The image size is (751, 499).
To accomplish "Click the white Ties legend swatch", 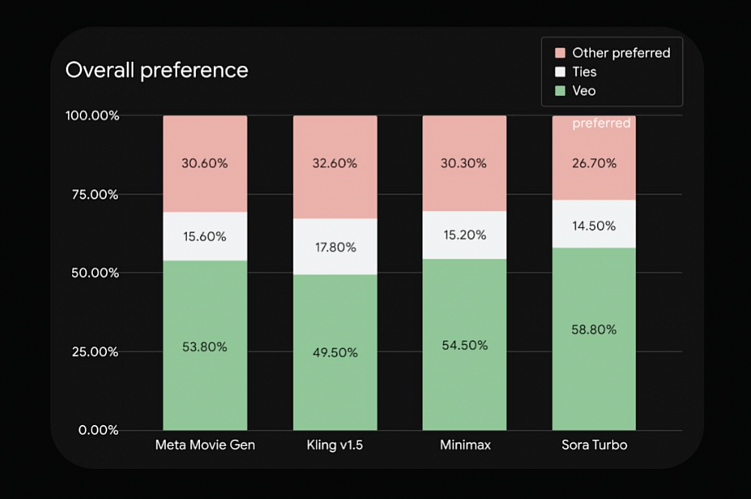I will [559, 72].
